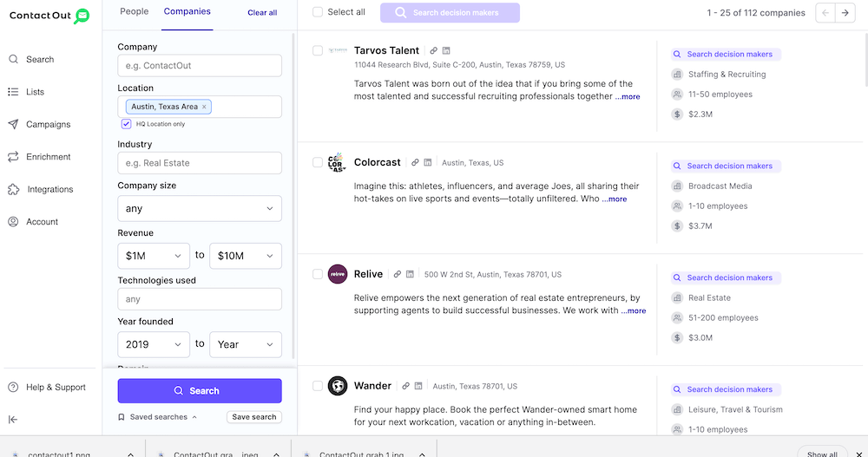Search decision makers for Colorcast
The image size is (868, 457).
pyautogui.click(x=726, y=166)
